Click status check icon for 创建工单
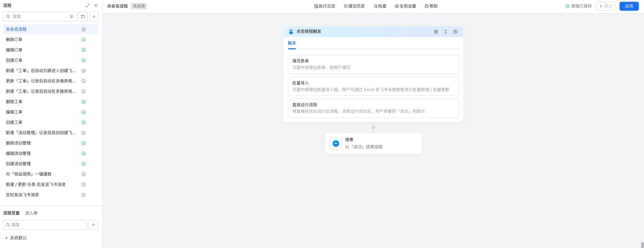The image size is (644, 248). (84, 122)
